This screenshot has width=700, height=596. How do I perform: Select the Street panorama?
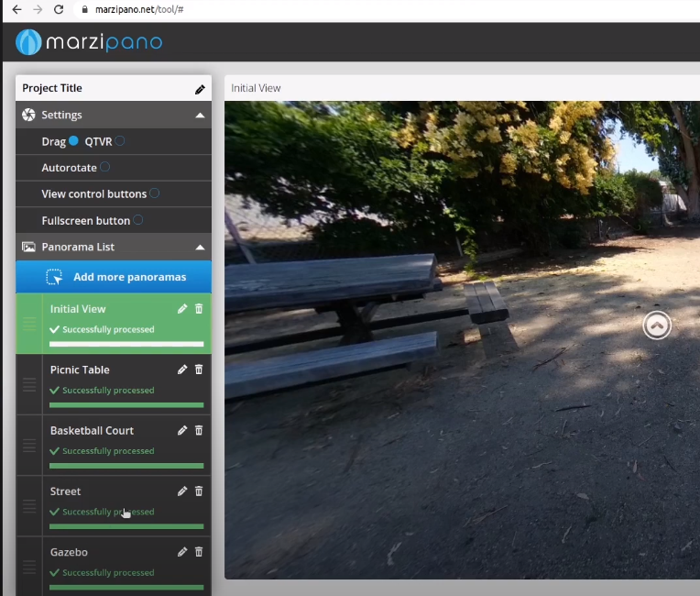point(114,506)
